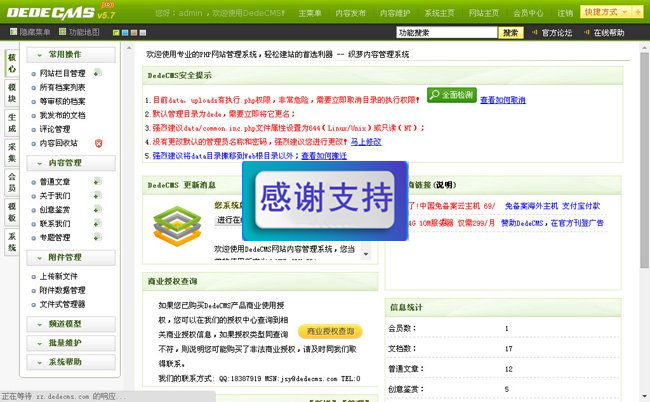650x402 pixels.
Task: Open 所有档案列表 in the sidebar
Action: tap(62, 87)
